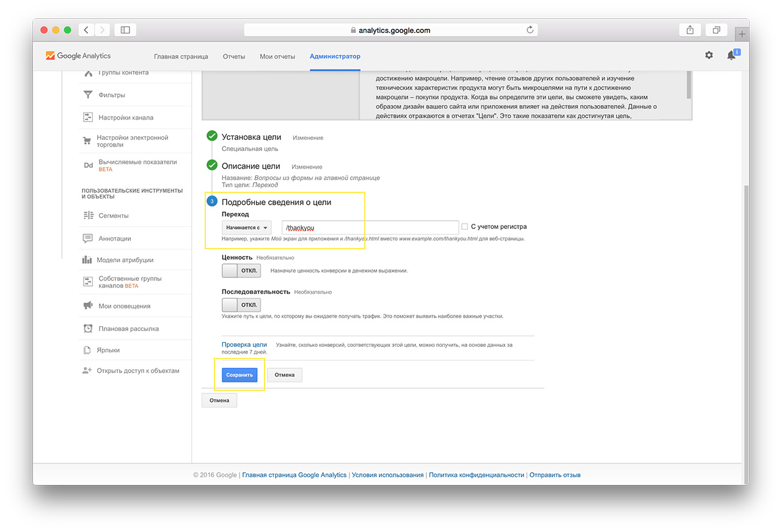Click Safari share icon in toolbar
This screenshot has width=782, height=532.
(x=690, y=29)
